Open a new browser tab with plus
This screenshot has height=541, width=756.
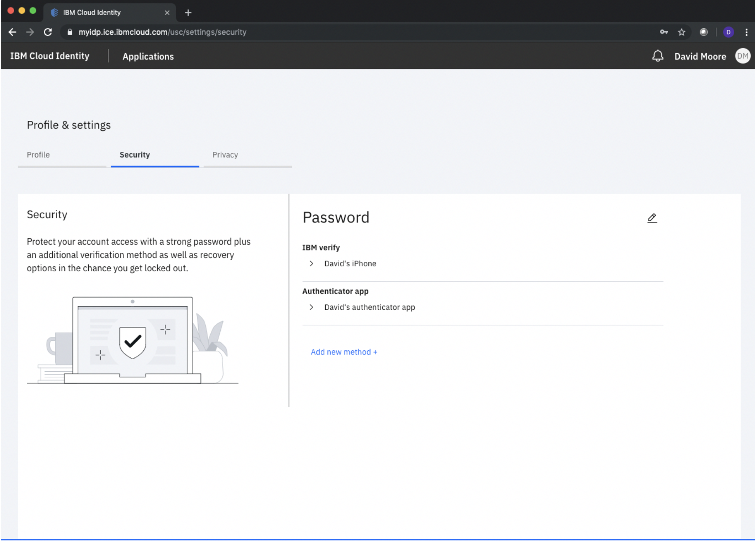pyautogui.click(x=188, y=13)
